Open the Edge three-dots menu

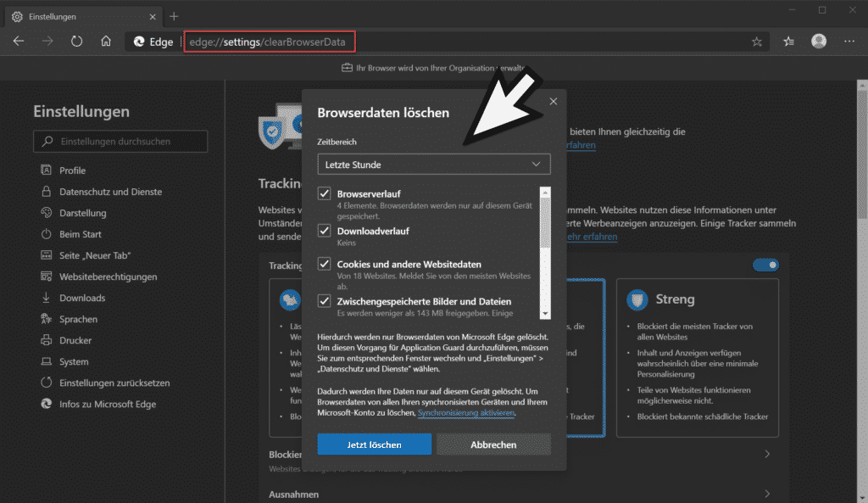coord(849,41)
